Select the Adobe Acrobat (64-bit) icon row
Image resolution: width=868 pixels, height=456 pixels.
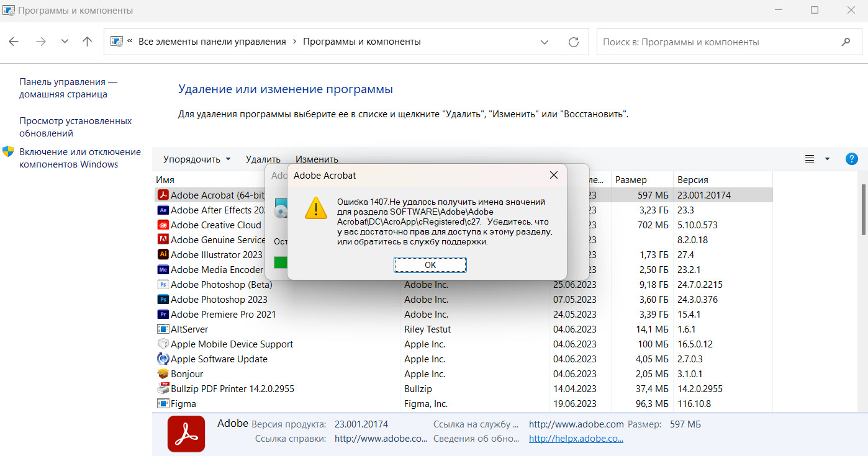[163, 195]
